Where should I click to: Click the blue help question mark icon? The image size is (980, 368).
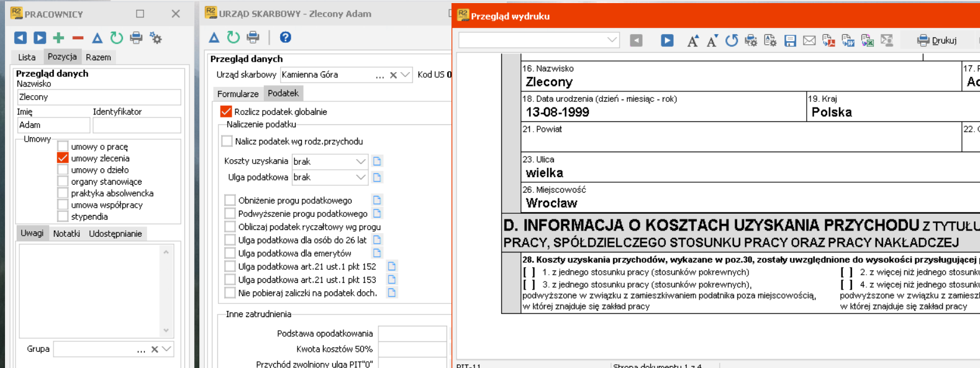point(285,37)
